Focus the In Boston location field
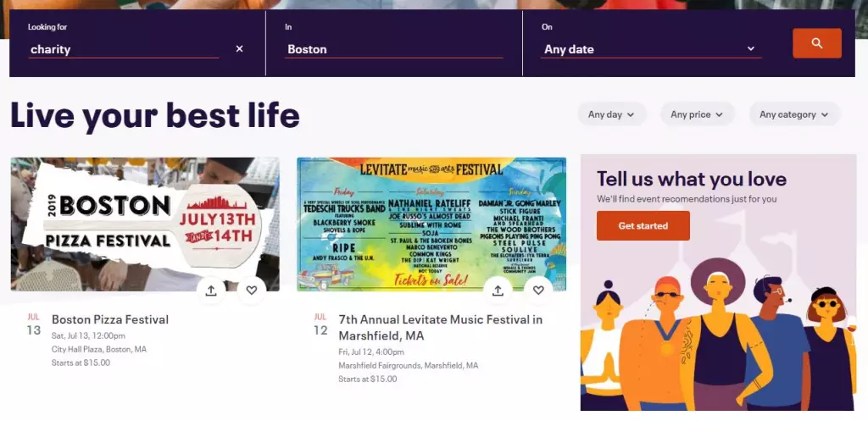The width and height of the screenshot is (868, 421). (393, 49)
